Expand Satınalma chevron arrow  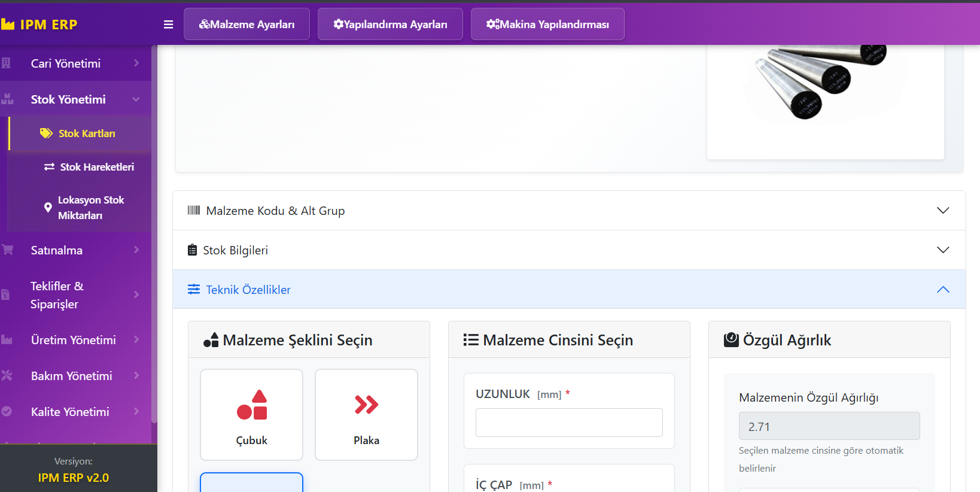pyautogui.click(x=136, y=250)
